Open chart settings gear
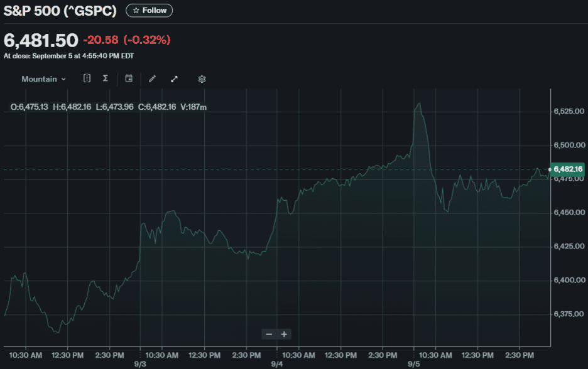The image size is (588, 369). click(x=202, y=79)
